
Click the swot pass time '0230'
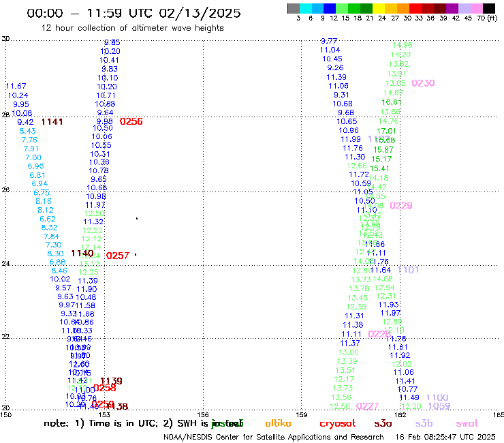[x=423, y=83]
